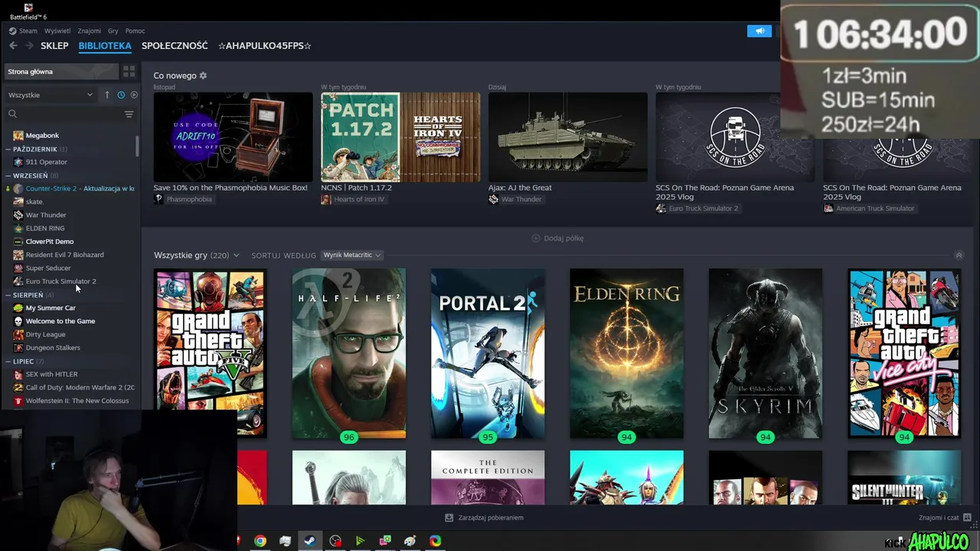Click 911 Operator icon in library list

(x=18, y=162)
